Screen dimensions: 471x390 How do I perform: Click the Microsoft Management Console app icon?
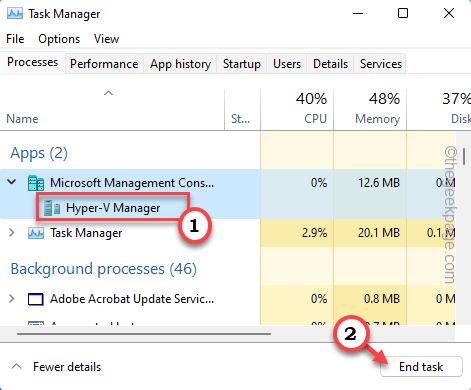36,183
